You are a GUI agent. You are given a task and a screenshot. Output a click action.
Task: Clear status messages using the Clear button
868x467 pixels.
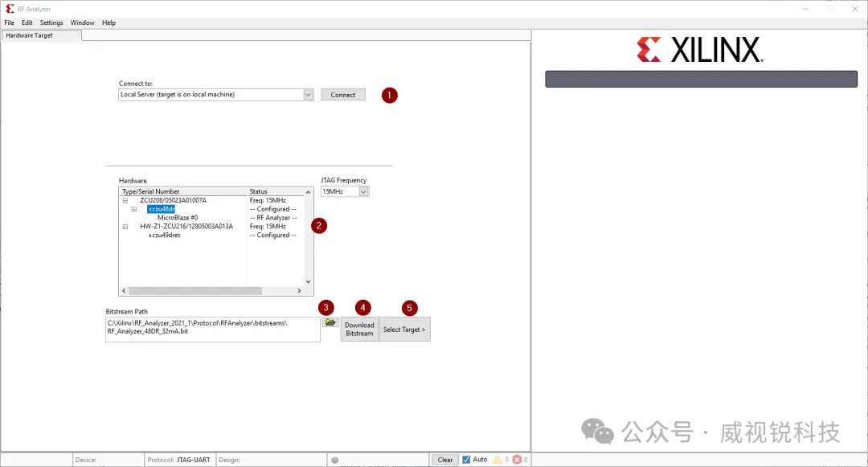[444, 459]
